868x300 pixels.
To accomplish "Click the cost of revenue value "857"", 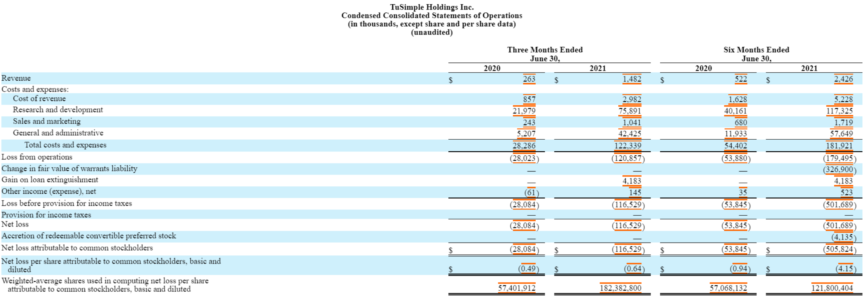I will click(x=529, y=99).
